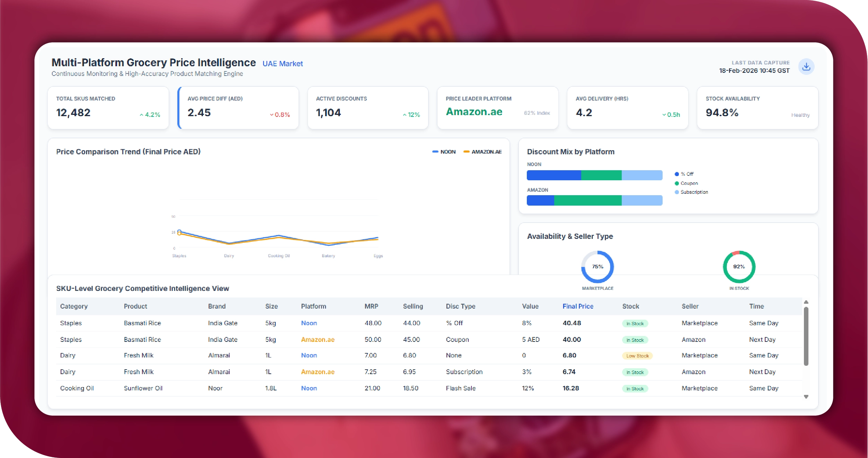
Task: Sort table by the Stock column header
Action: pyautogui.click(x=630, y=306)
